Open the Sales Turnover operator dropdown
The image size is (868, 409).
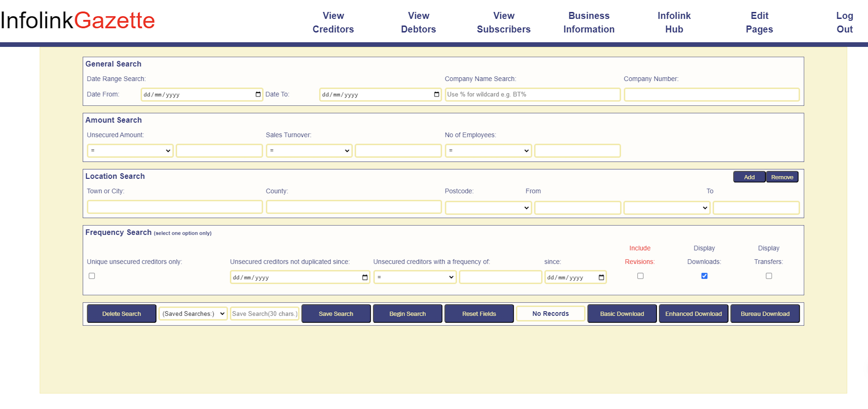(309, 151)
